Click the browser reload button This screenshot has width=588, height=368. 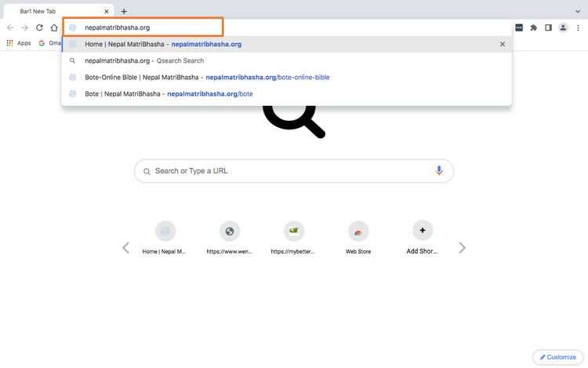[x=39, y=27]
